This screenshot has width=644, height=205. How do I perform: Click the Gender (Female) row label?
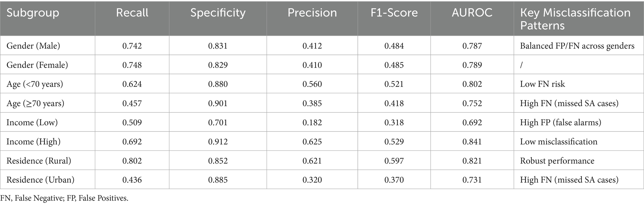click(x=37, y=65)
